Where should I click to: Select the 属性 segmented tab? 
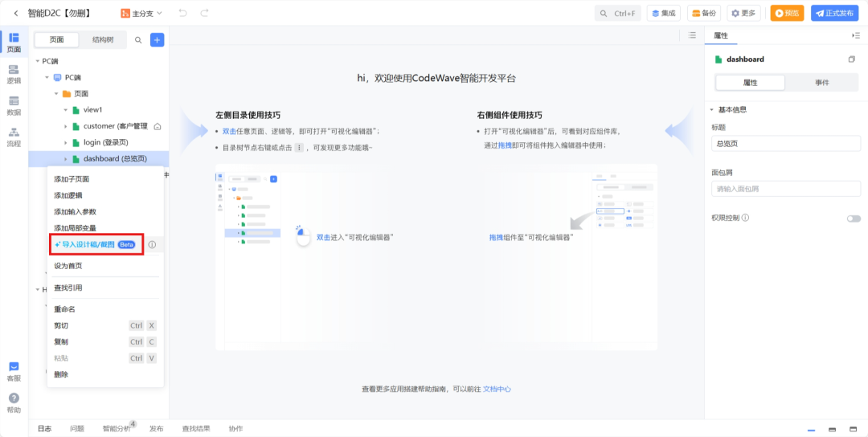click(x=750, y=83)
